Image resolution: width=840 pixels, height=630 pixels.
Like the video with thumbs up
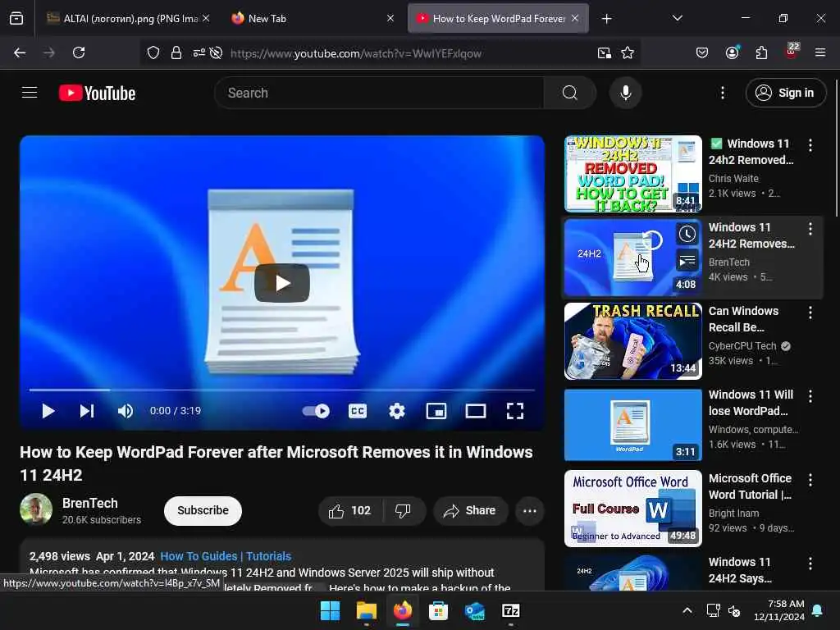click(x=350, y=510)
